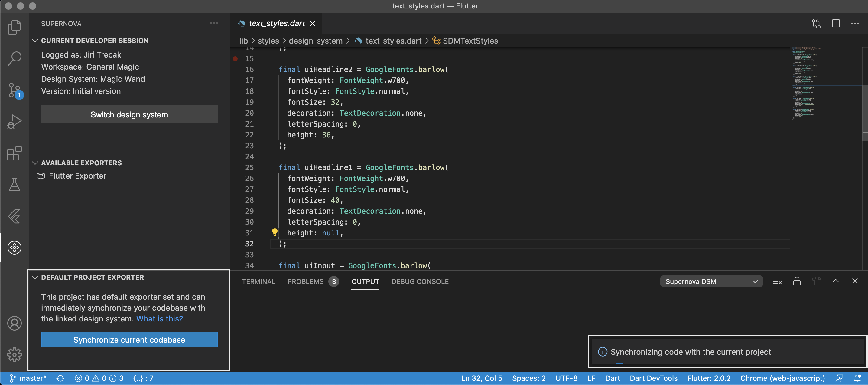The height and width of the screenshot is (385, 868).
Task: Switch to the Debug Console tab
Action: tap(420, 281)
